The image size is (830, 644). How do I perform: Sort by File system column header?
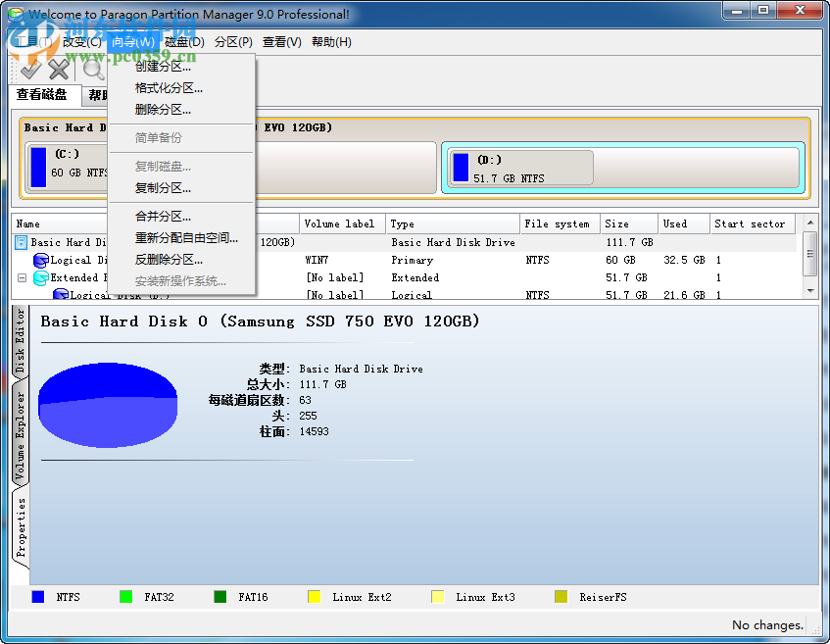tap(561, 224)
